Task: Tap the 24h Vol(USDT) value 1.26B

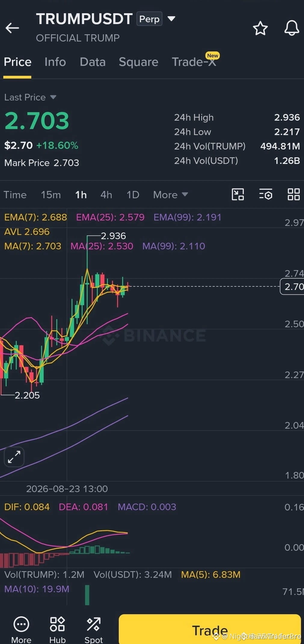Action: click(x=287, y=161)
